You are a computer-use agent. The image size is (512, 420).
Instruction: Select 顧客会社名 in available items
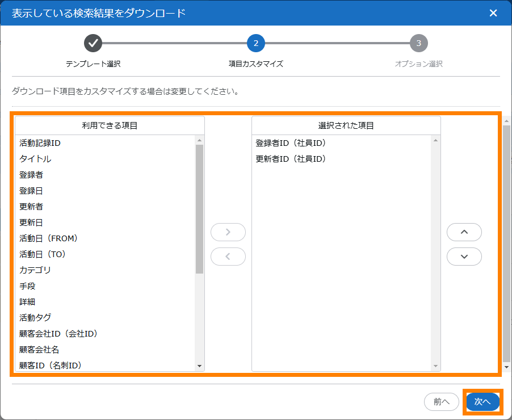click(x=39, y=350)
